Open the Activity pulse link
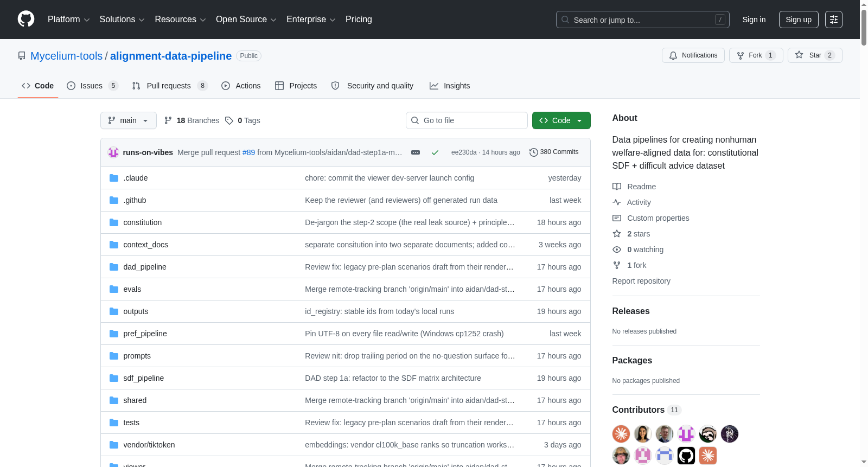 point(631,202)
